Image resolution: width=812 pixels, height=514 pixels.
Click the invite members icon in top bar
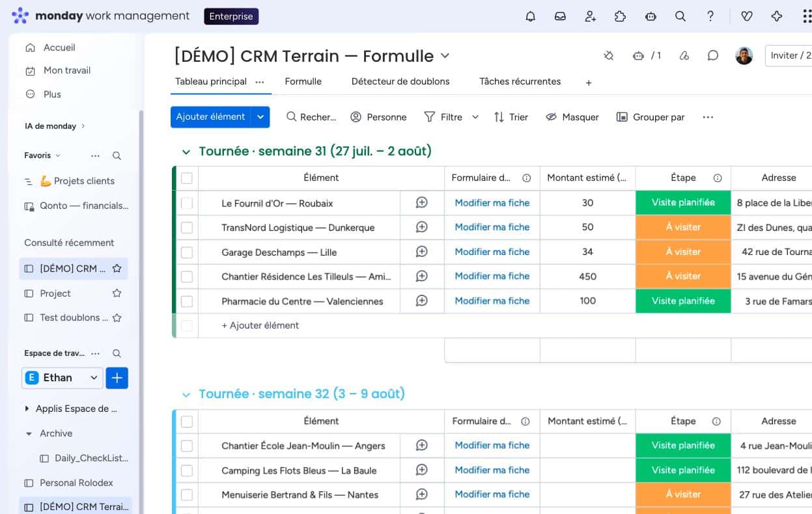(590, 16)
